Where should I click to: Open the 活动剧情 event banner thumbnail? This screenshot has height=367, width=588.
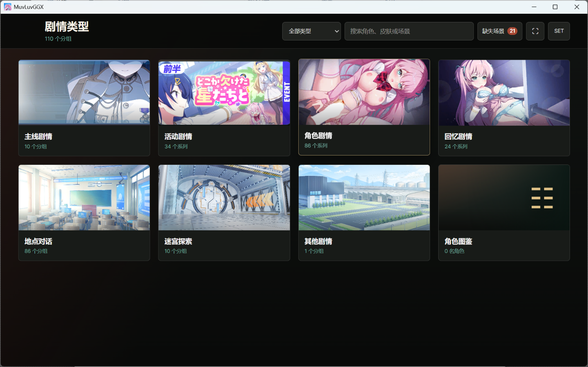click(x=224, y=93)
